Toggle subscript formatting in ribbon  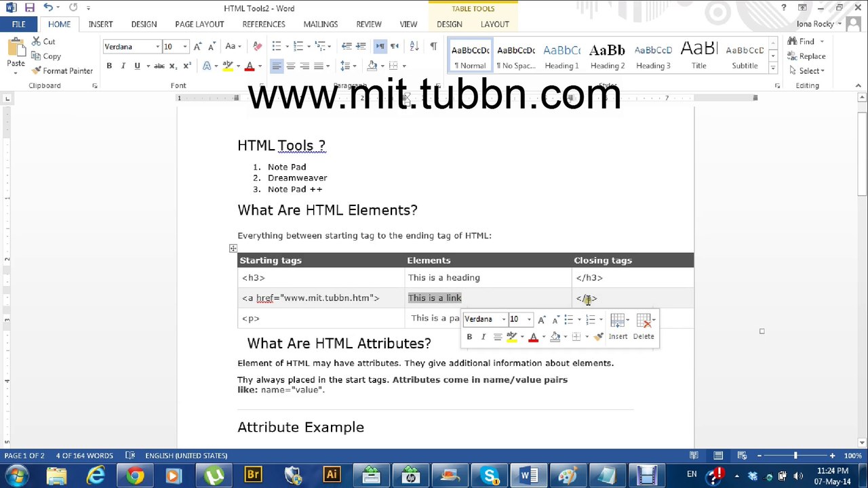173,66
